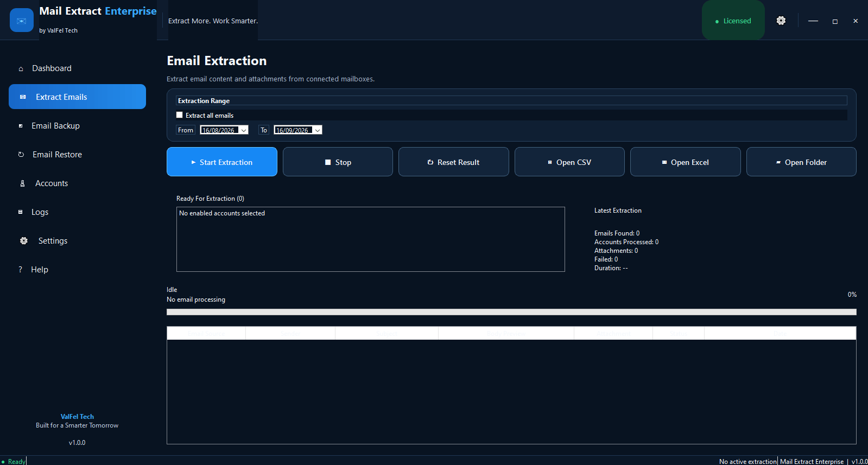The width and height of the screenshot is (868, 465).
Task: Click the green Ready indicator in status bar
Action: coord(14,461)
